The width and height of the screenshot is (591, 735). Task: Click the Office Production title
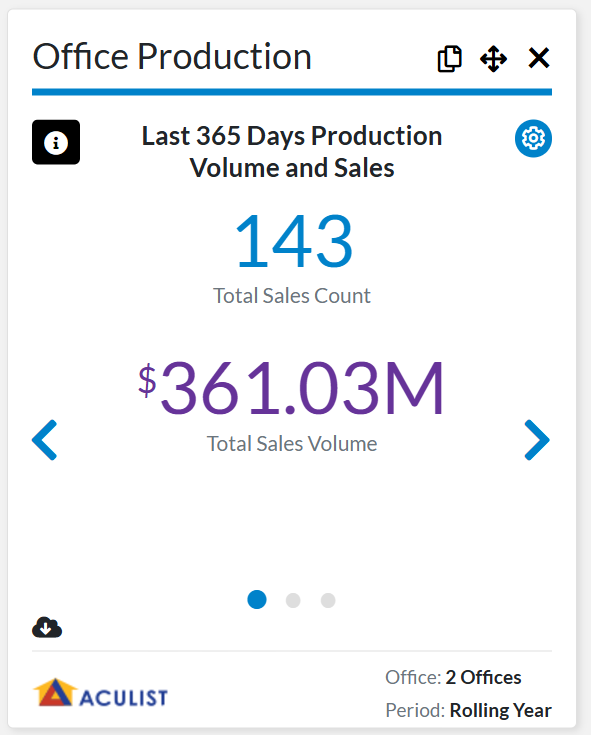[x=172, y=56]
